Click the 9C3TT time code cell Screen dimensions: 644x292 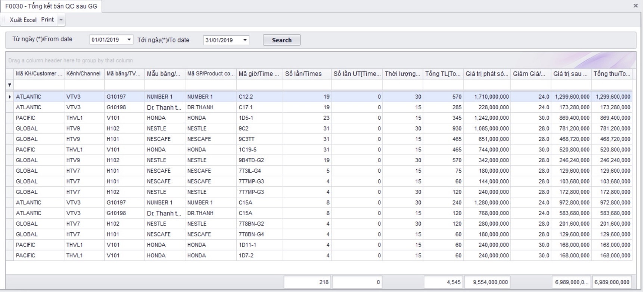click(259, 139)
